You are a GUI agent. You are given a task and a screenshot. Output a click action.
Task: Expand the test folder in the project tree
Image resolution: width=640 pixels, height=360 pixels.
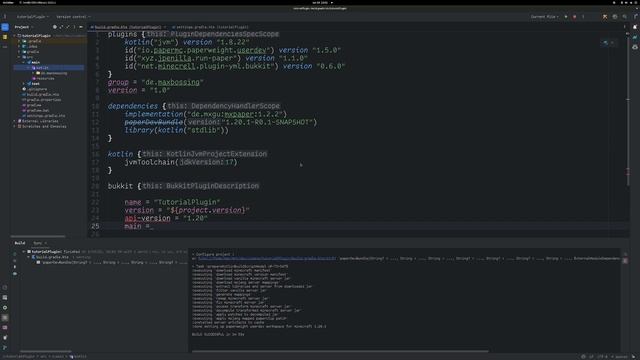click(24, 84)
